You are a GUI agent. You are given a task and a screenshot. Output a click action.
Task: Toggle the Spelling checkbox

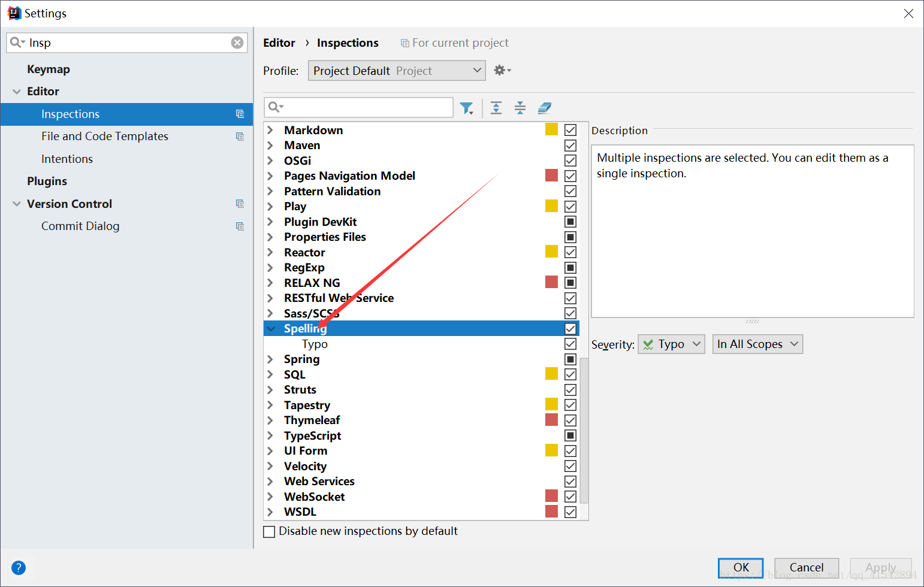point(570,329)
